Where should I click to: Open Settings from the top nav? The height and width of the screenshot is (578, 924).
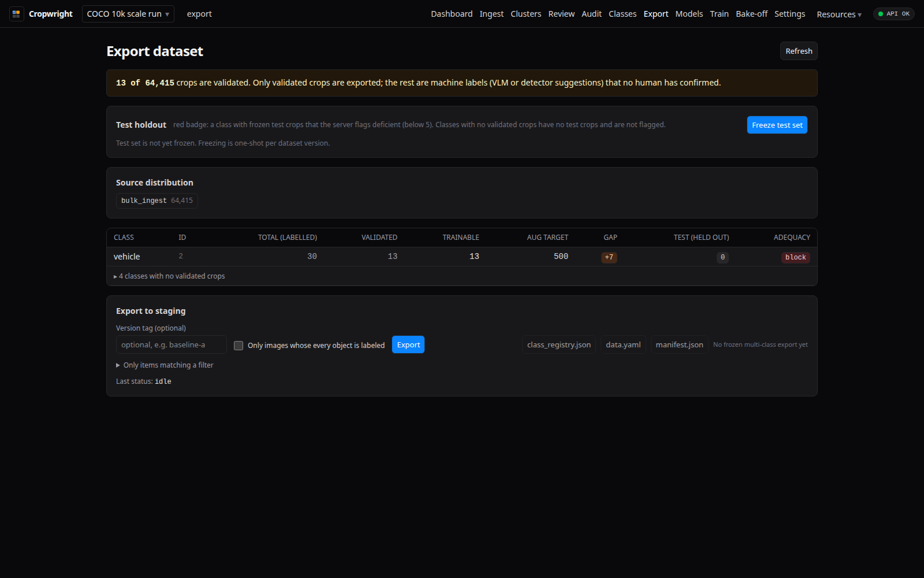pyautogui.click(x=789, y=14)
